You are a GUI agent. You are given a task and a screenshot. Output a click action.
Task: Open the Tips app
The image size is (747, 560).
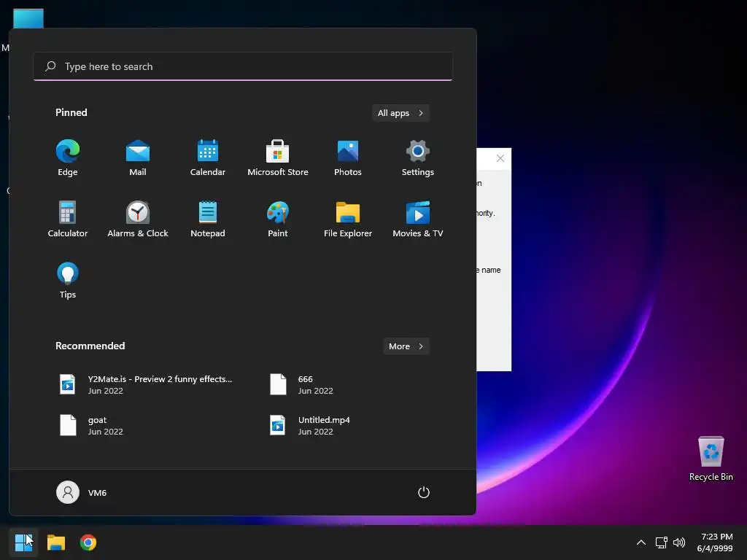tap(68, 281)
